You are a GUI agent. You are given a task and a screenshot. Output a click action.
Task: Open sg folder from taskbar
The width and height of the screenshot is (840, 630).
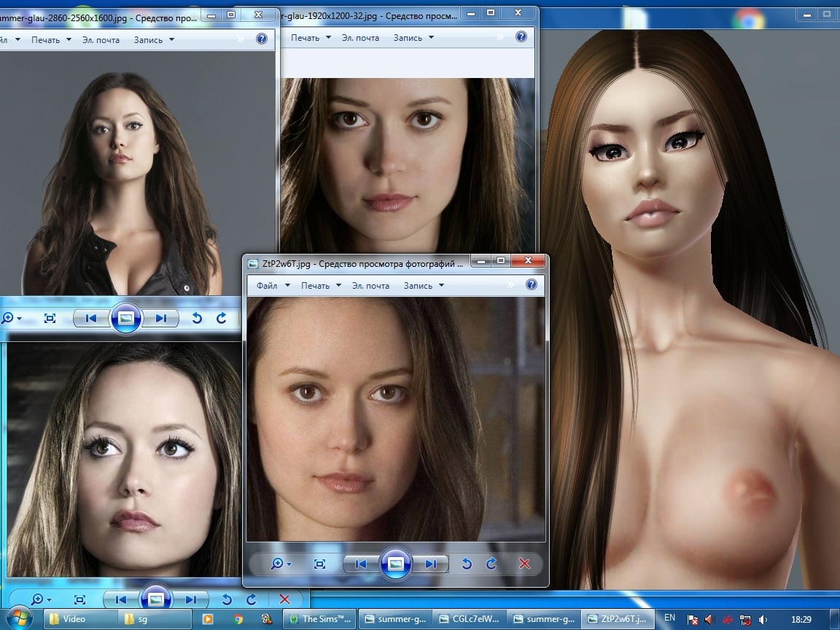(x=155, y=619)
